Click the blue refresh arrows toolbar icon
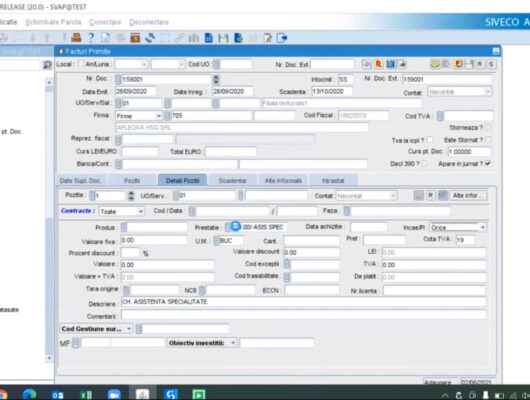530x400 pixels. point(150,38)
